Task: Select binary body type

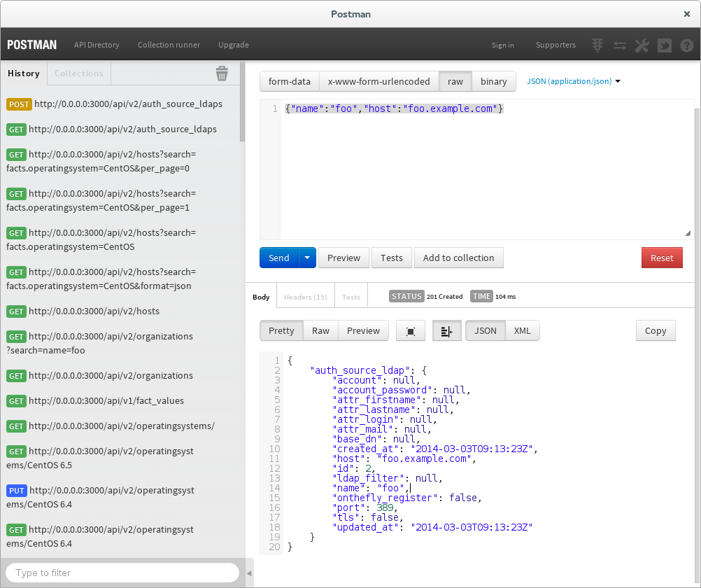Action: pos(493,81)
